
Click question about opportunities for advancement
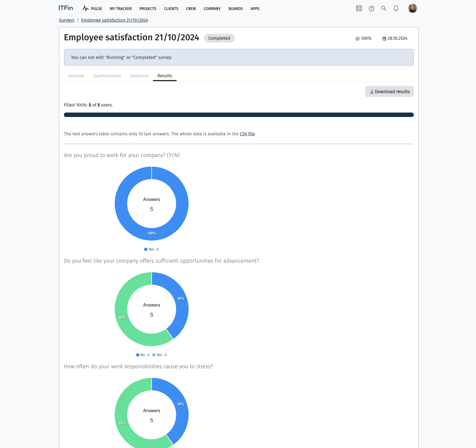(161, 261)
